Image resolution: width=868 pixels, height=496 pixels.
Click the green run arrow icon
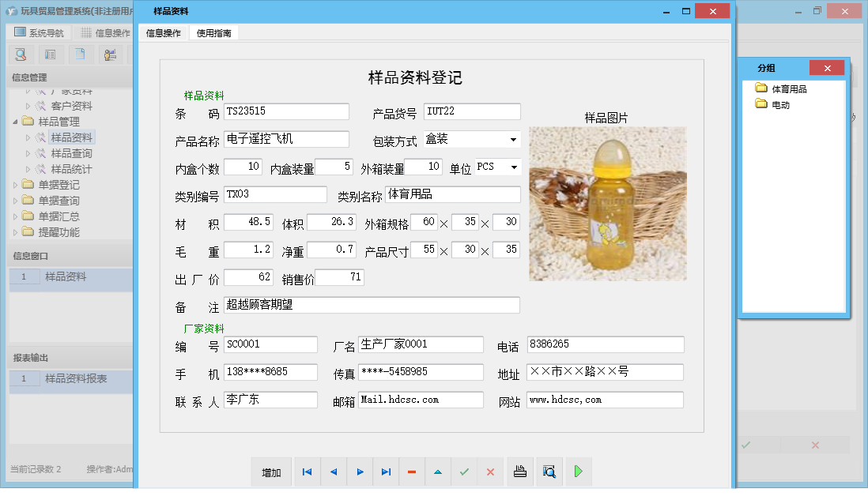tap(578, 472)
